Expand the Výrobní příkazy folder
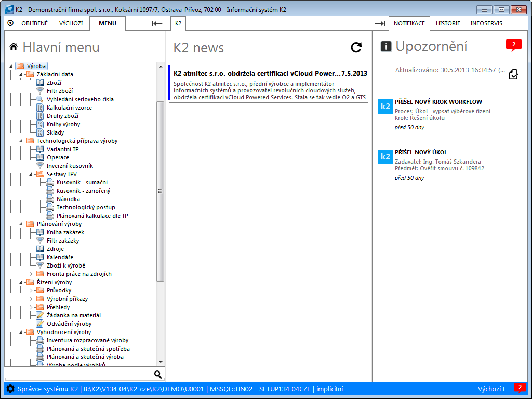The image size is (532, 399). 31,299
